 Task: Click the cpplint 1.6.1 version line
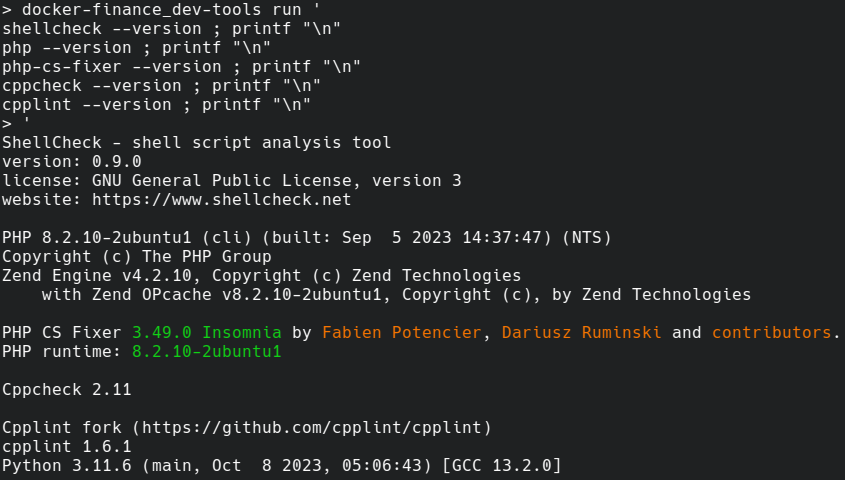(67, 446)
